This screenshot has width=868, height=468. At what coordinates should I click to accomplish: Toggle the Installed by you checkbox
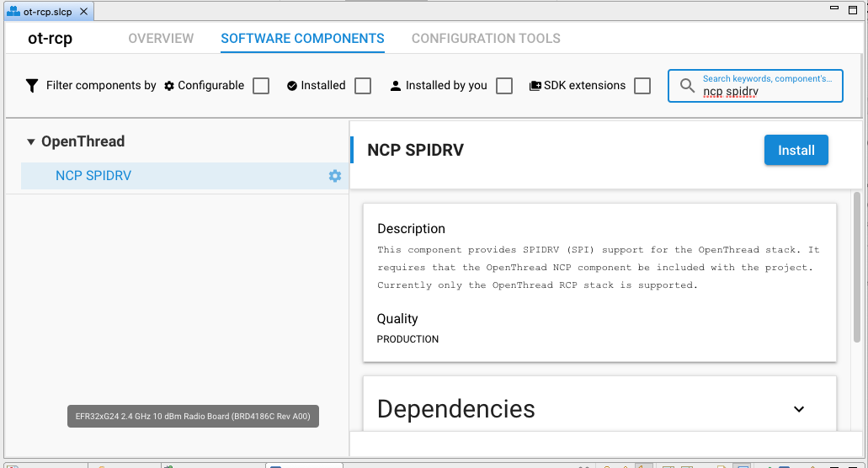click(x=504, y=86)
